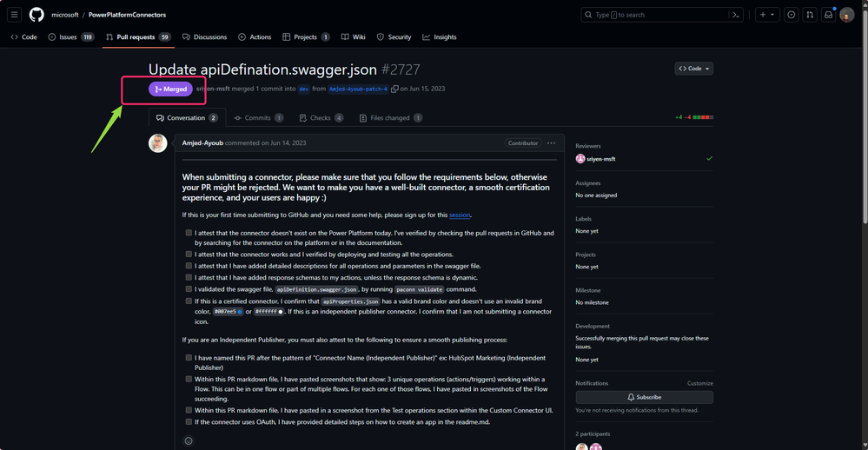Viewport: 868px width, 450px height.
Task: Switch to the Commits tab
Action: tap(259, 118)
